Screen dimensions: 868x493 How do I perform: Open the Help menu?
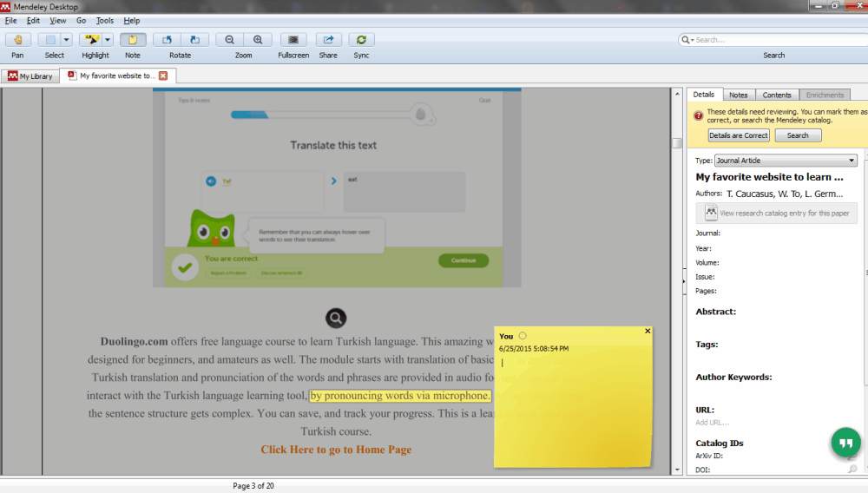pyautogui.click(x=132, y=21)
